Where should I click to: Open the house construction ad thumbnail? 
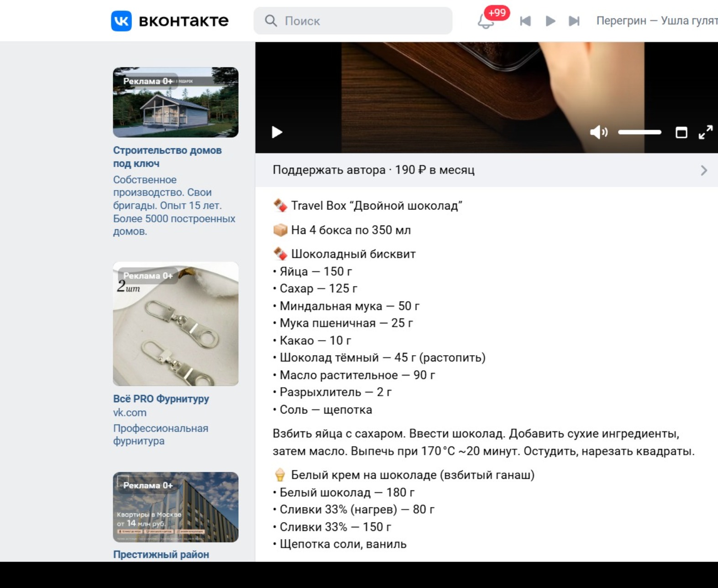coord(176,102)
